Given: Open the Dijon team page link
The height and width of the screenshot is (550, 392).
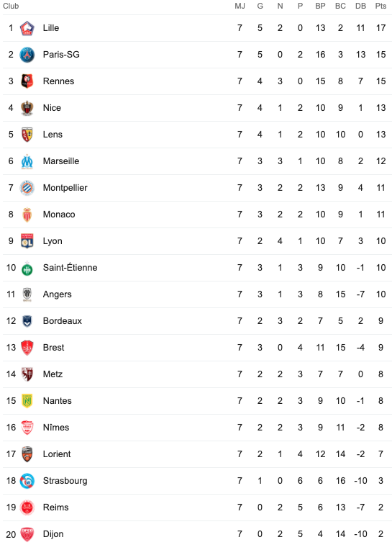Looking at the screenshot, I should (x=53, y=534).
